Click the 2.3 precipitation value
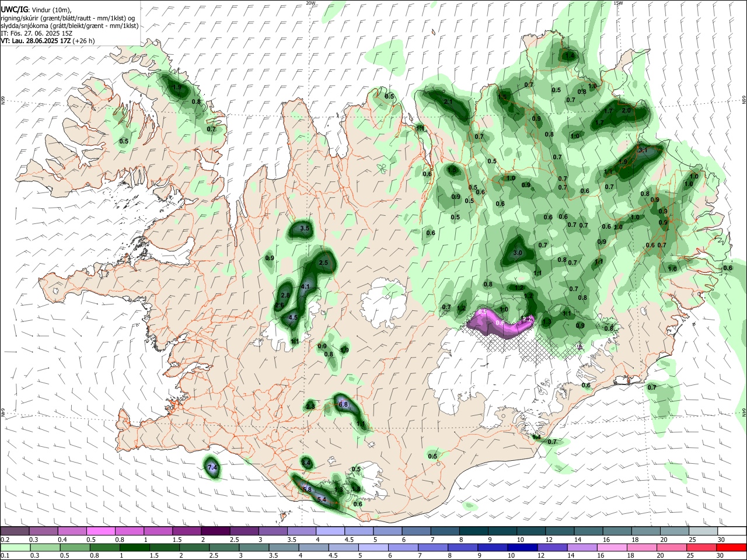The width and height of the screenshot is (747, 560). pyautogui.click(x=310, y=406)
